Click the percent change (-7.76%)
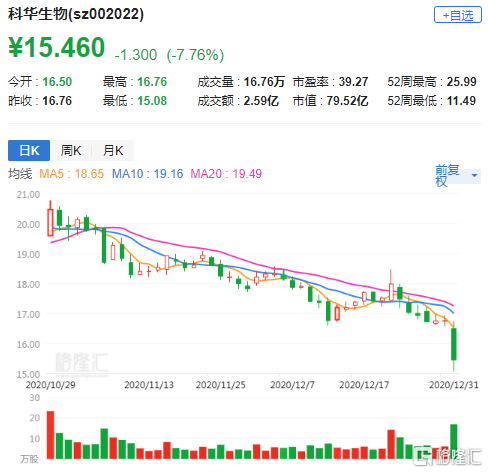488x473 pixels. tap(195, 55)
